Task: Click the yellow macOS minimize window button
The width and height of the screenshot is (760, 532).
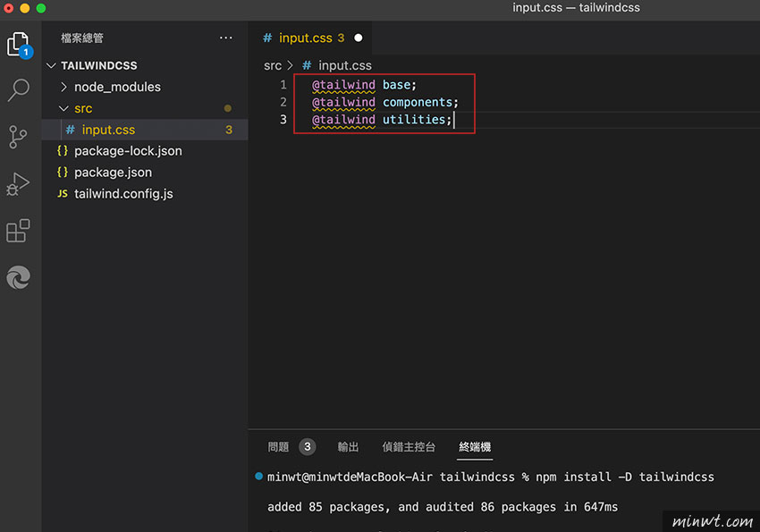Action: [x=25, y=8]
